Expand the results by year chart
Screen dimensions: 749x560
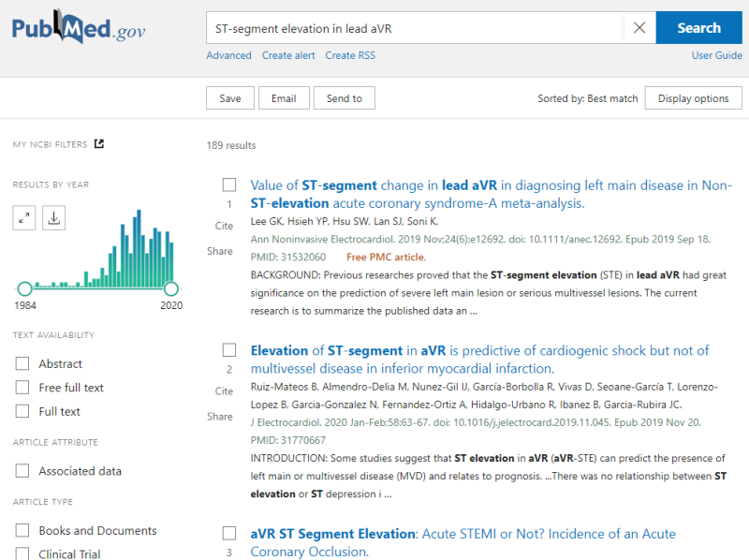click(24, 218)
